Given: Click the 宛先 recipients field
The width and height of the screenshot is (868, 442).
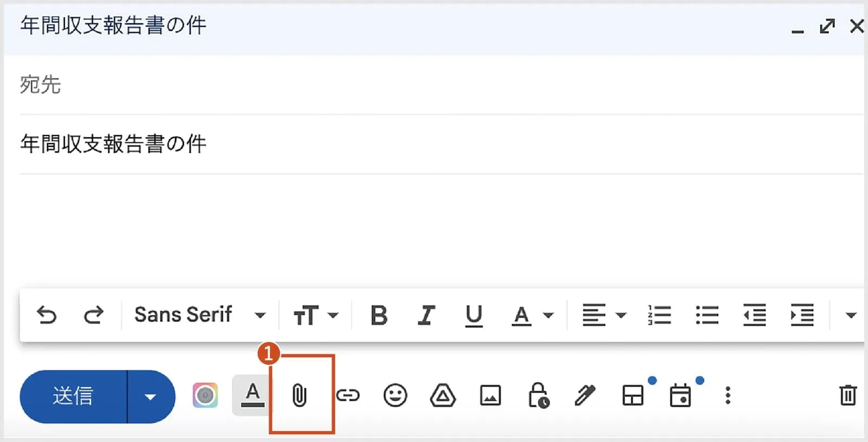Looking at the screenshot, I should [x=441, y=85].
